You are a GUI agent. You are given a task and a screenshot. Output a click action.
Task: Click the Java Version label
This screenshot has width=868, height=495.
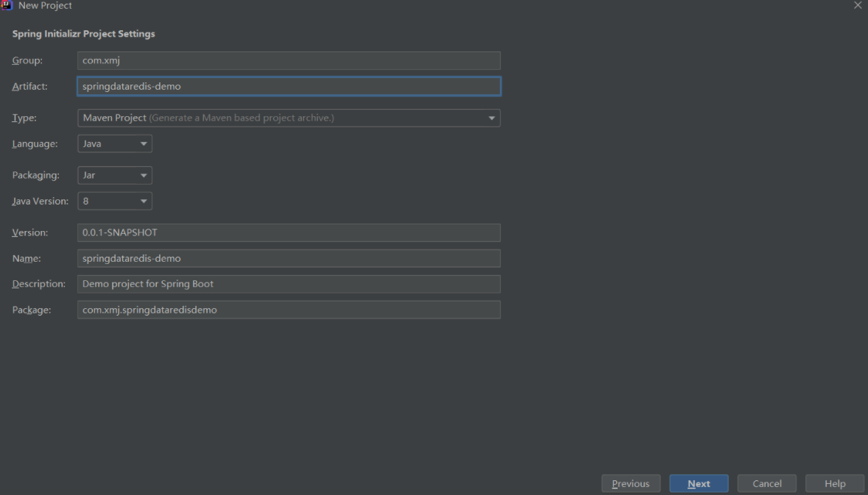click(x=40, y=202)
